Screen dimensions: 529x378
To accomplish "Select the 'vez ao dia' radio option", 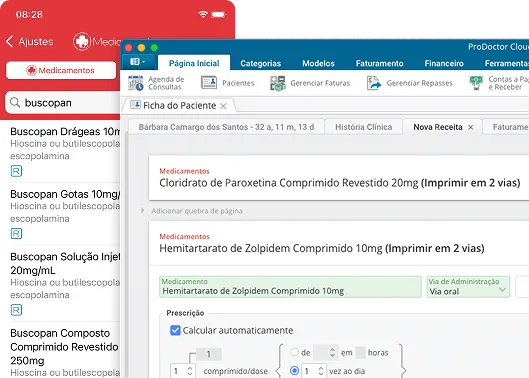I will click(x=295, y=371).
